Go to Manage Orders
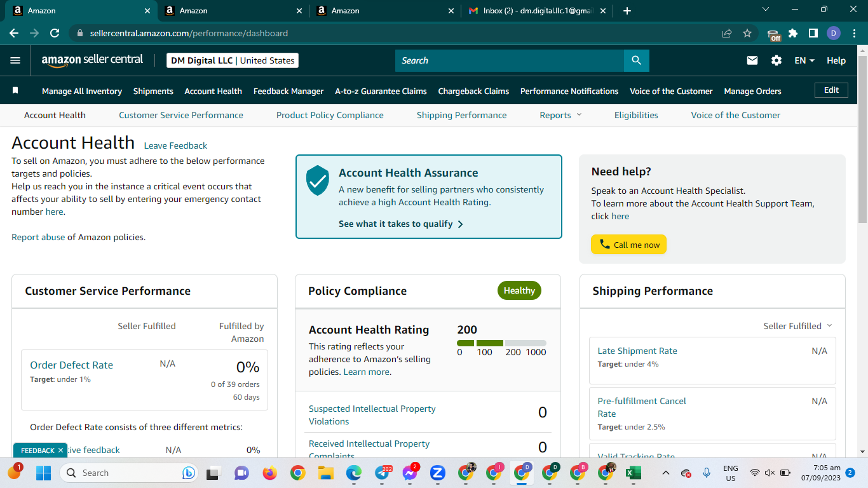 752,91
